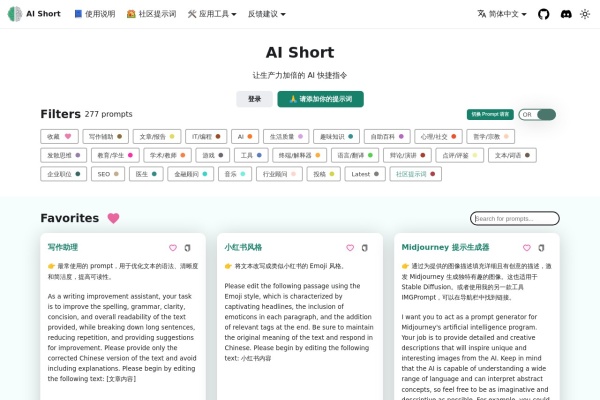Click the "Favorites" section heading
This screenshot has height=400, width=600.
point(70,218)
